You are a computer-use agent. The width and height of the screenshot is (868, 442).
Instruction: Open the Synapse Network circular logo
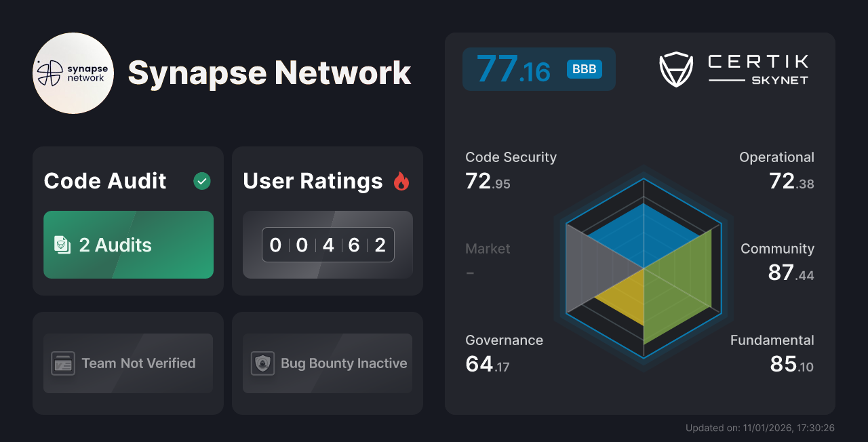[x=73, y=73]
